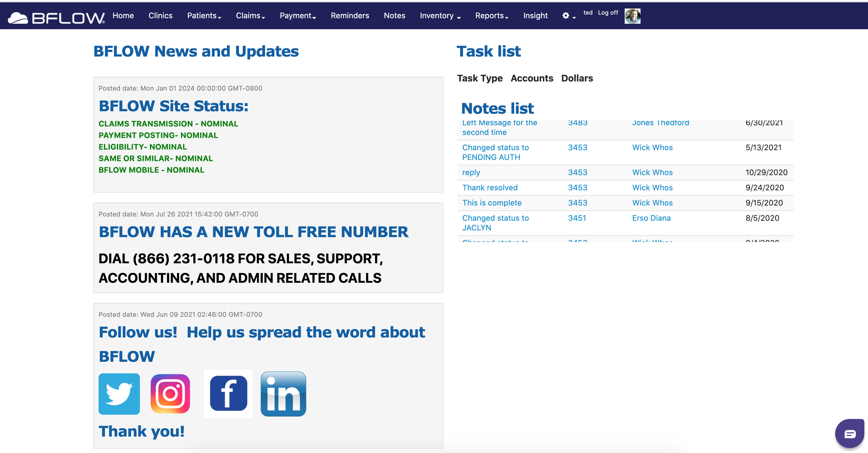The image size is (868, 453).
Task: Open the Reminders page
Action: coord(350,16)
